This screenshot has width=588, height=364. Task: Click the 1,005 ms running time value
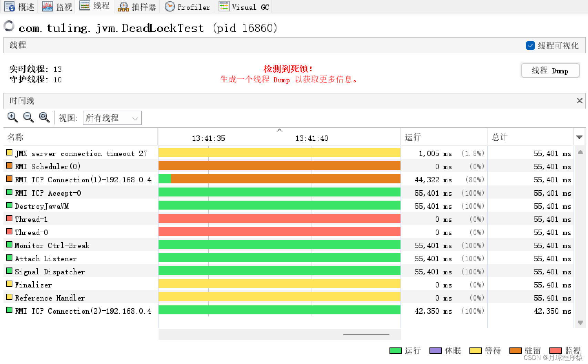[x=435, y=153]
